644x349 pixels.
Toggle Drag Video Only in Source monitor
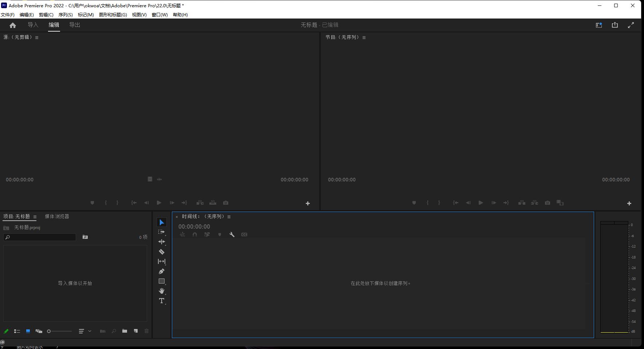tap(150, 179)
